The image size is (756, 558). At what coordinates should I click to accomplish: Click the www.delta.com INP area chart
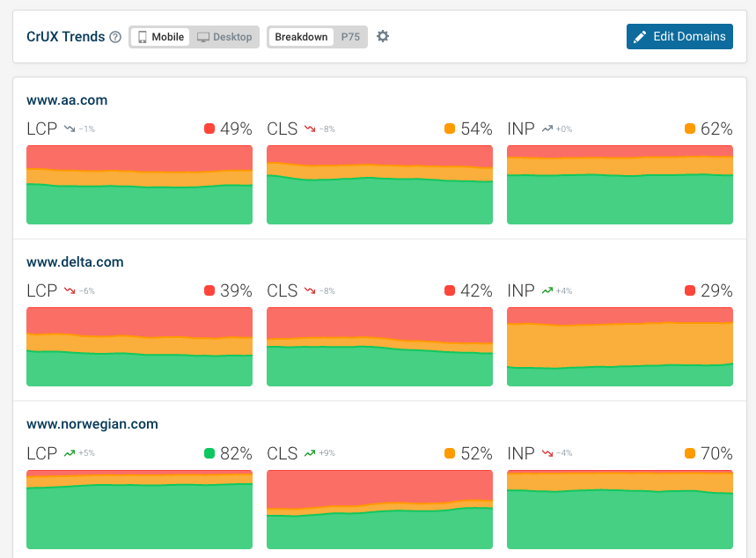620,347
